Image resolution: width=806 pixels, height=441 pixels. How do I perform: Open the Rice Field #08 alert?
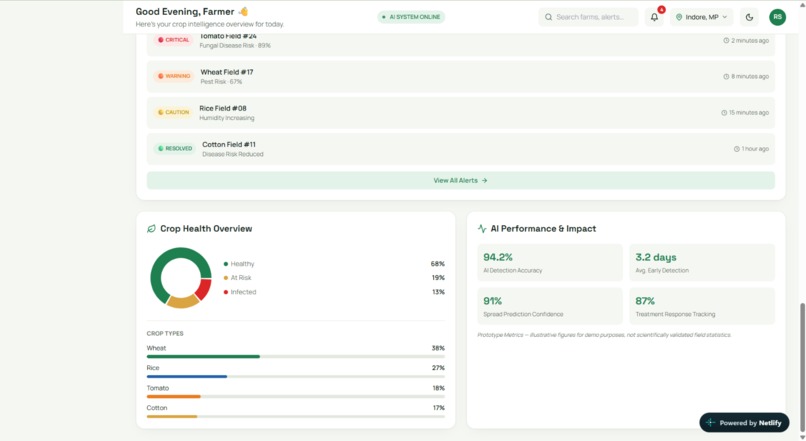pos(461,113)
